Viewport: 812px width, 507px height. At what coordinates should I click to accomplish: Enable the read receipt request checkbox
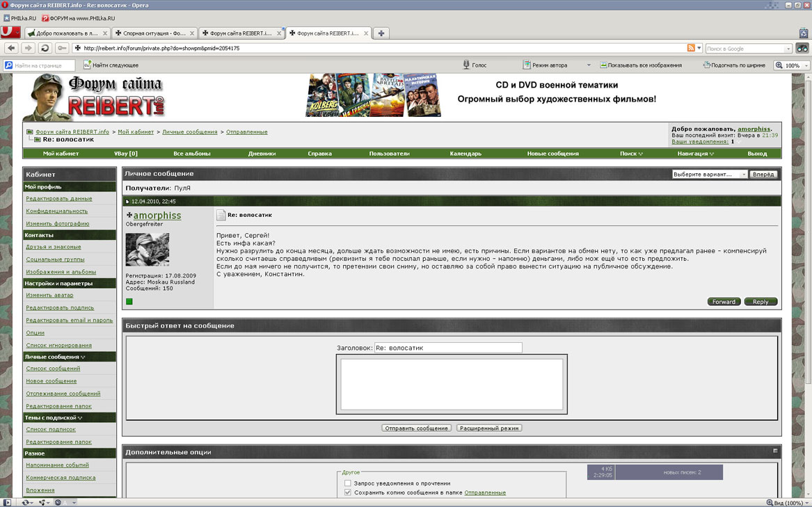(348, 483)
